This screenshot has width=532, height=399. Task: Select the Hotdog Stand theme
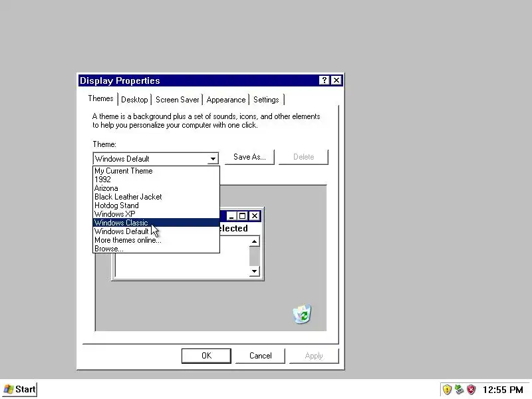[156, 205]
